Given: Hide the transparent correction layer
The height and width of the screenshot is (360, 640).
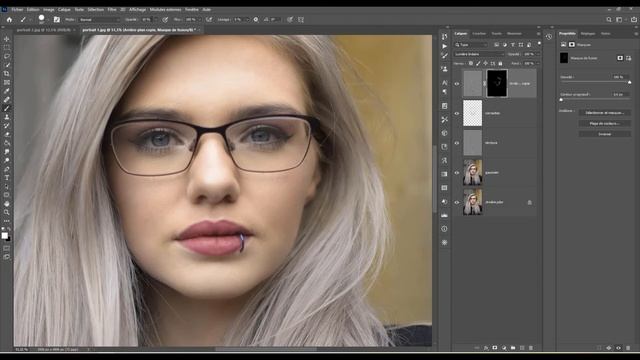Looking at the screenshot, I should [457, 113].
